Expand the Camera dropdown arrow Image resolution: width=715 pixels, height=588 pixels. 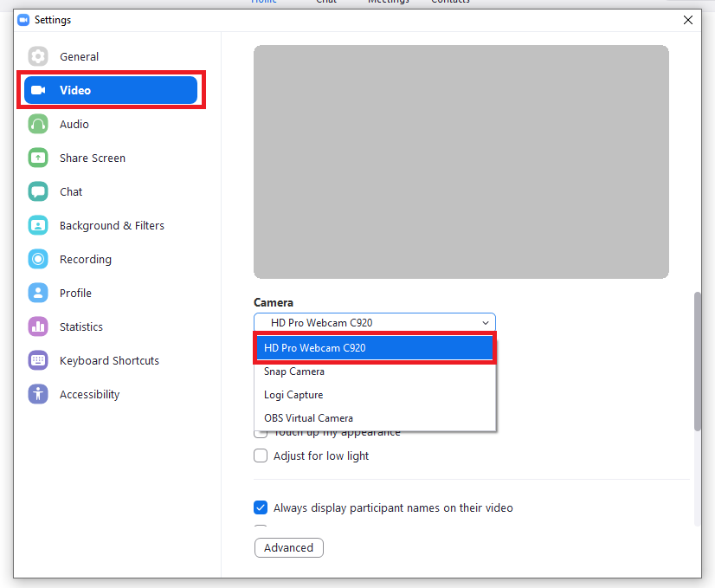(485, 323)
